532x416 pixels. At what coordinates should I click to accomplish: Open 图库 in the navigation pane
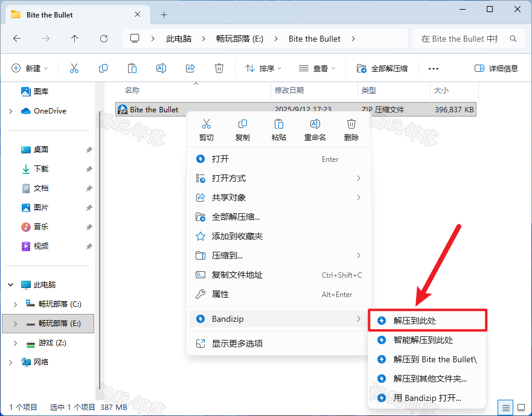pos(41,91)
